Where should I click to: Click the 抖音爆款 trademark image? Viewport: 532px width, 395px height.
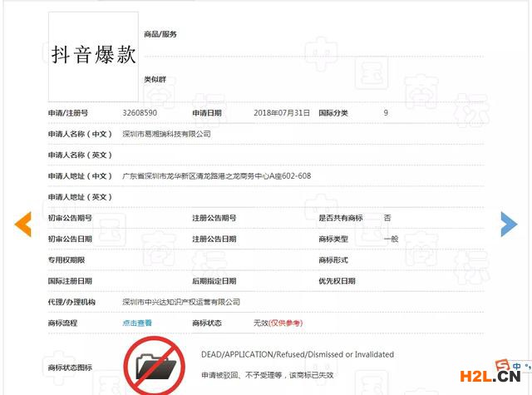click(x=93, y=57)
